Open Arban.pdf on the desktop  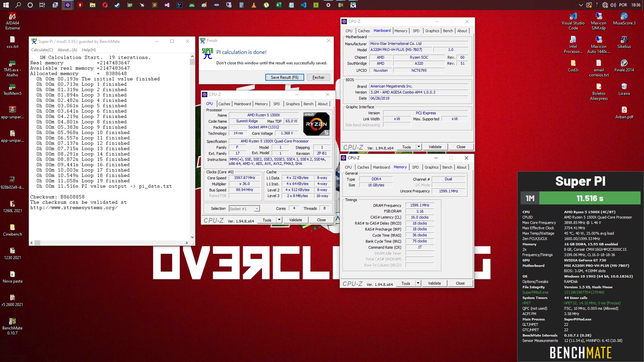(x=624, y=113)
